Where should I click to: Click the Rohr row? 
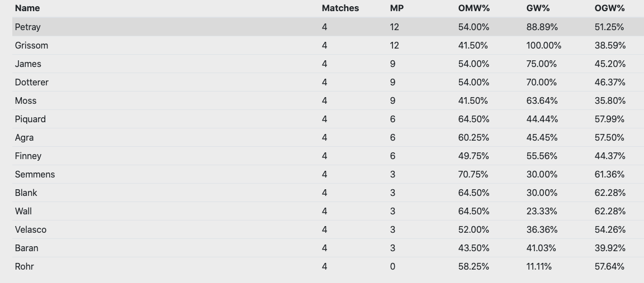click(328, 267)
